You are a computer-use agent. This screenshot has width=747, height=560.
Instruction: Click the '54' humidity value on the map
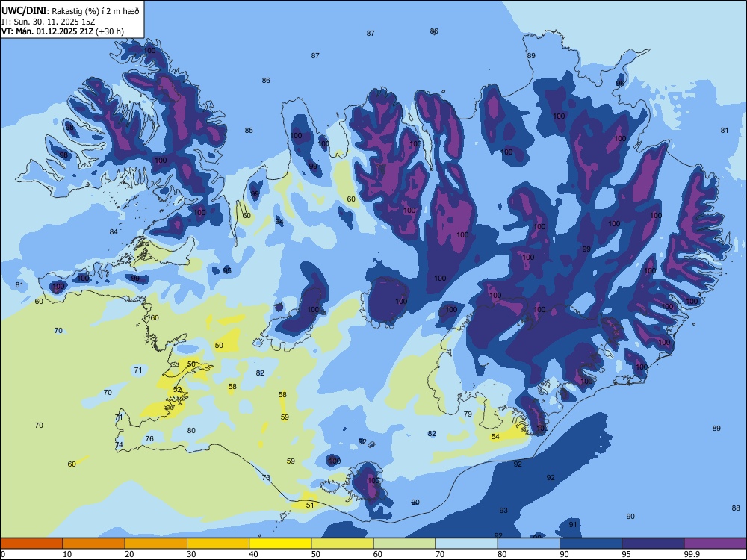(495, 437)
